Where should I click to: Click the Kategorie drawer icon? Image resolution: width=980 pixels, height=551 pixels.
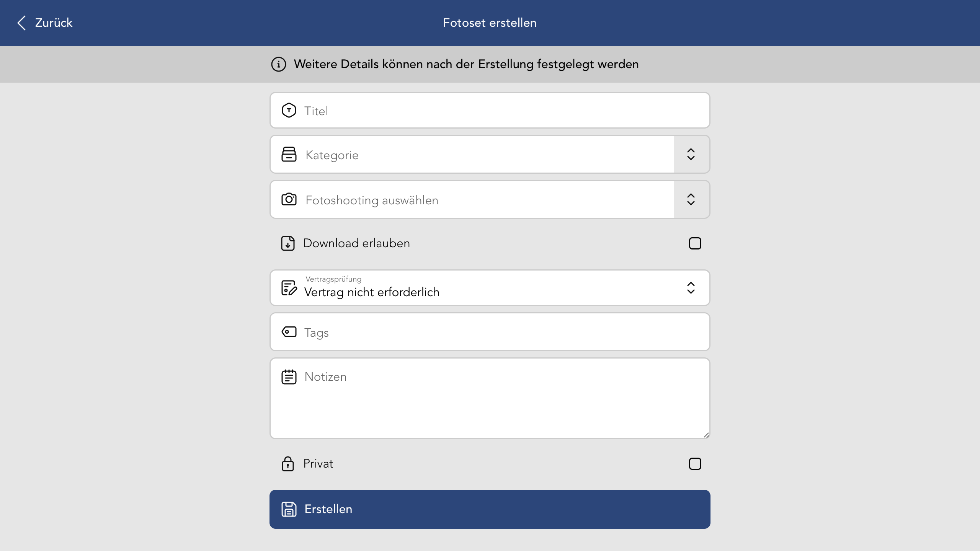289,155
